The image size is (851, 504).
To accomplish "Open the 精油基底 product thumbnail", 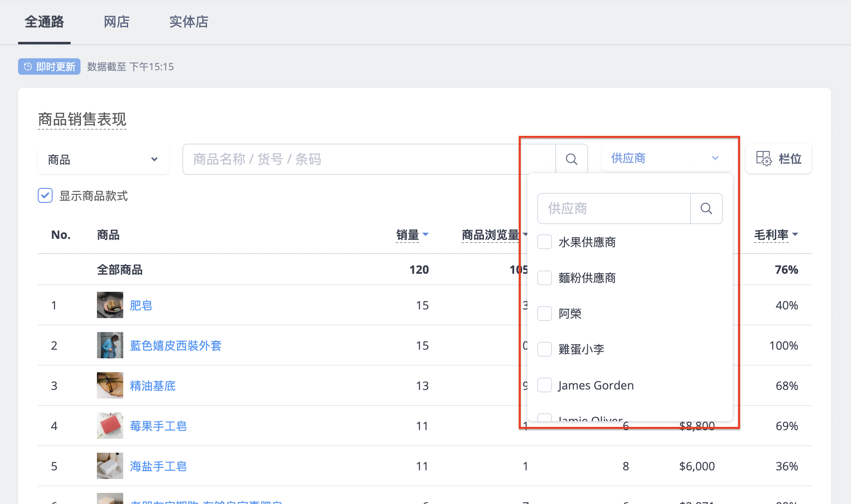I will tap(110, 385).
